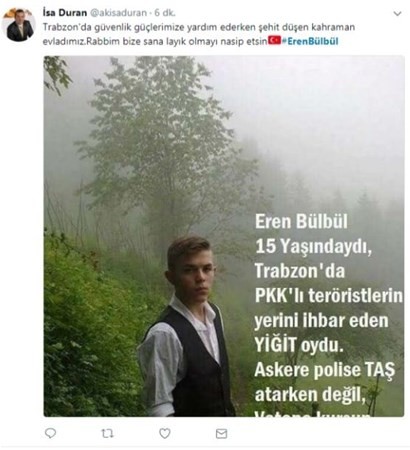Click the 'Eren Bülbül' caption line on photo
The image size is (410, 450).
pos(301,221)
